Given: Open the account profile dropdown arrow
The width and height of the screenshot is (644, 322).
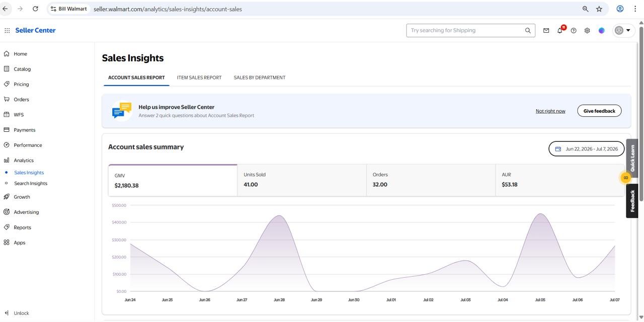Looking at the screenshot, I should point(628,30).
